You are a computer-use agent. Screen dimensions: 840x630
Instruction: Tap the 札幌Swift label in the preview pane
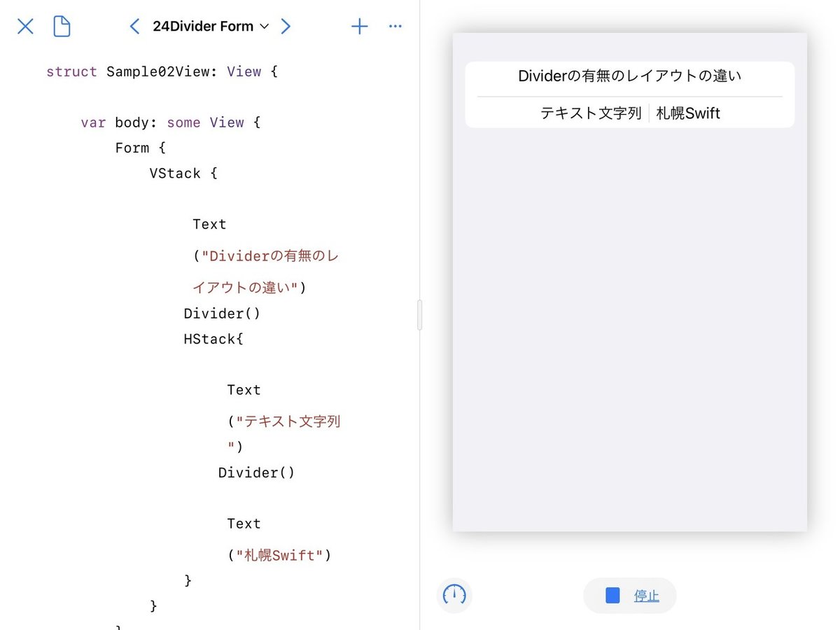(x=688, y=113)
